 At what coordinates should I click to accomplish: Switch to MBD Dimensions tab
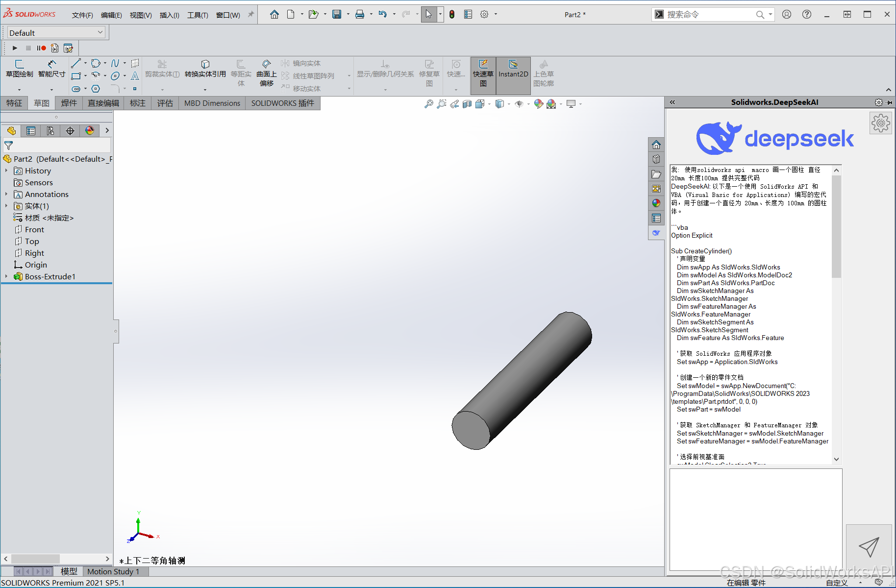[212, 103]
